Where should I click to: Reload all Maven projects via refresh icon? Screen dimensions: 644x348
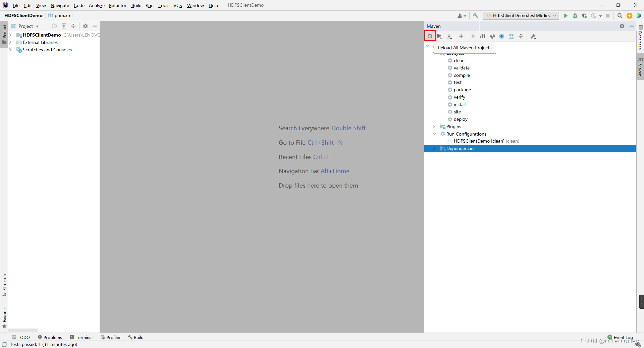pos(430,36)
